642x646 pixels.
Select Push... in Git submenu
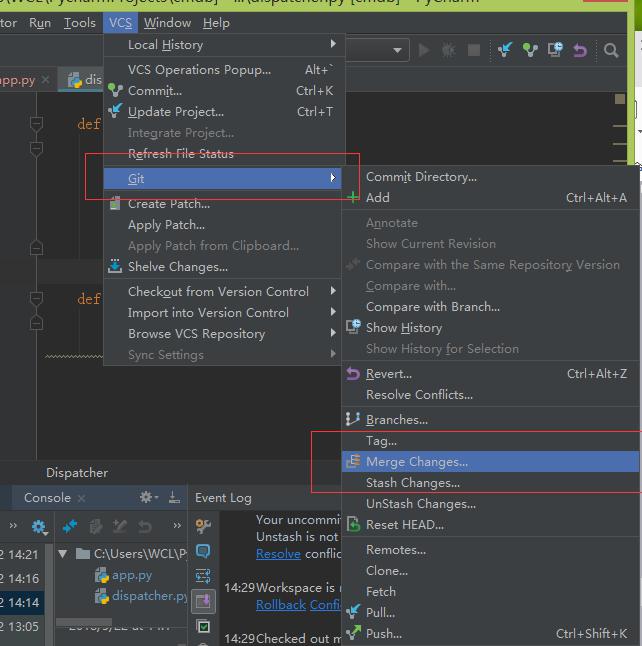490,634
